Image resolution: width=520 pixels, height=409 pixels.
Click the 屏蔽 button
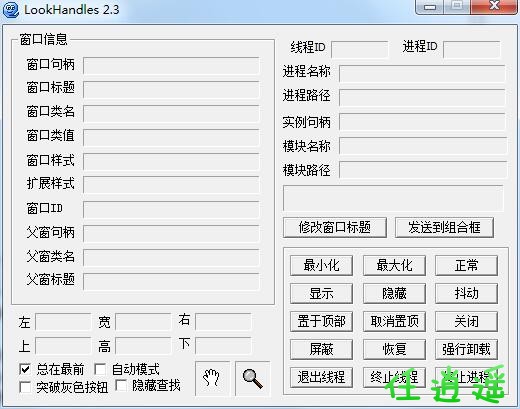pos(321,349)
